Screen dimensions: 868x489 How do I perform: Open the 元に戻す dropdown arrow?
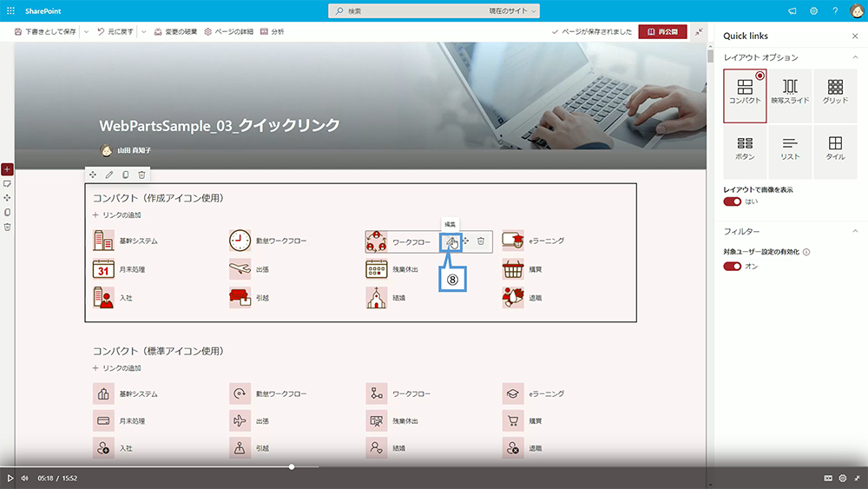coord(144,31)
